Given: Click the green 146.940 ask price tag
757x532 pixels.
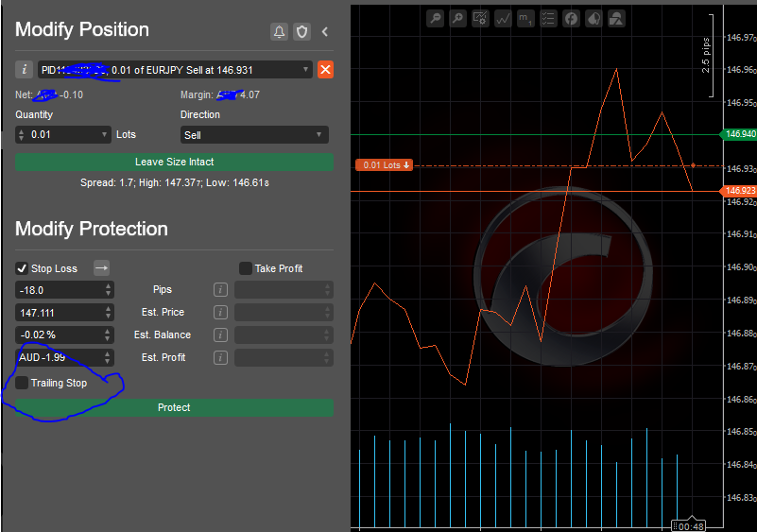Looking at the screenshot, I should tap(739, 134).
